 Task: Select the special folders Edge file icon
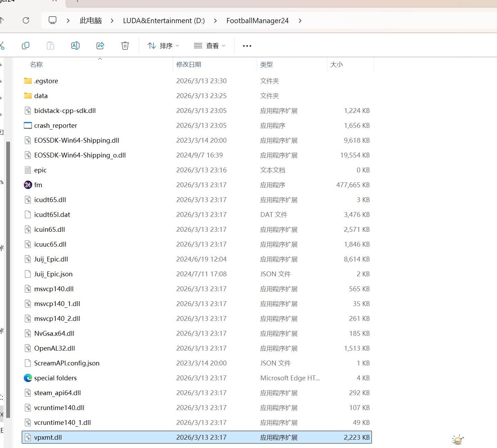pos(28,378)
